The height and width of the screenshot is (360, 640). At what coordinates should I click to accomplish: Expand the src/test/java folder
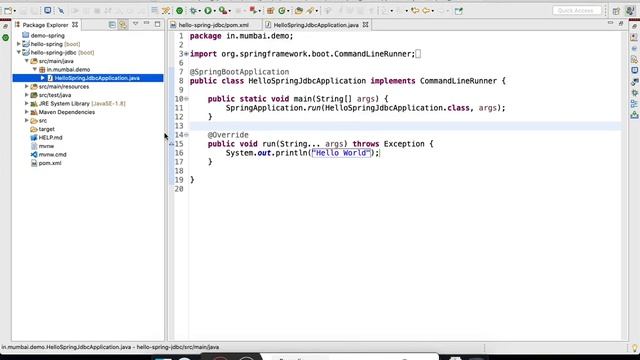point(27,95)
